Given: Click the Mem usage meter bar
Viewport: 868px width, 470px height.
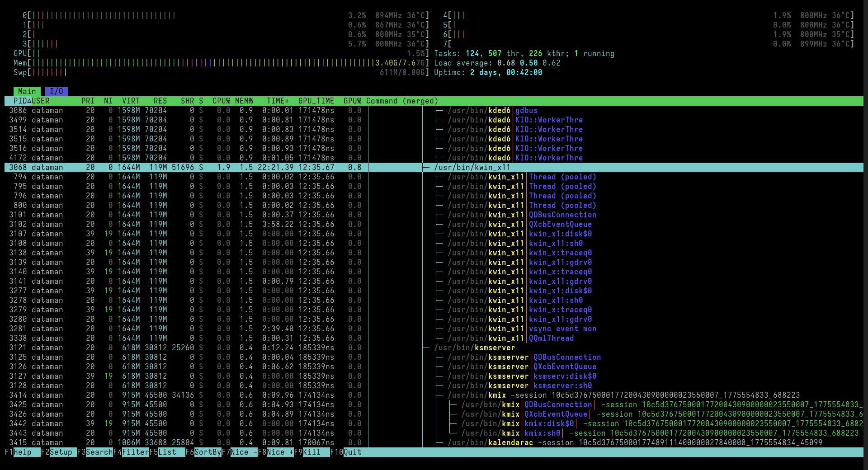Looking at the screenshot, I should click(x=203, y=63).
